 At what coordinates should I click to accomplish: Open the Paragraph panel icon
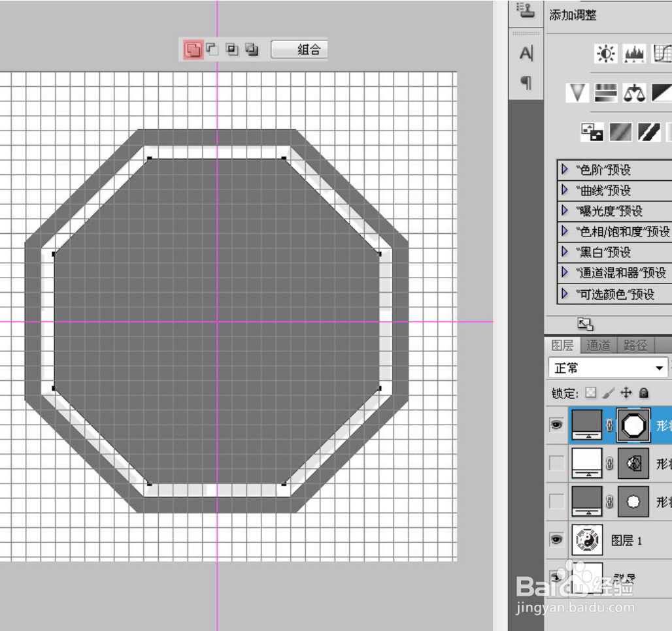pyautogui.click(x=526, y=82)
